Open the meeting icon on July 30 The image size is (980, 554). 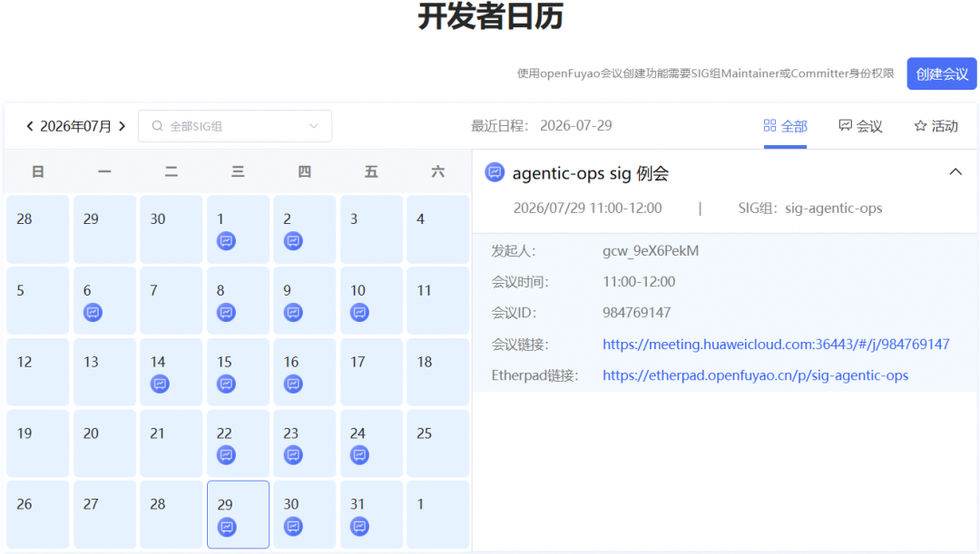(x=293, y=527)
